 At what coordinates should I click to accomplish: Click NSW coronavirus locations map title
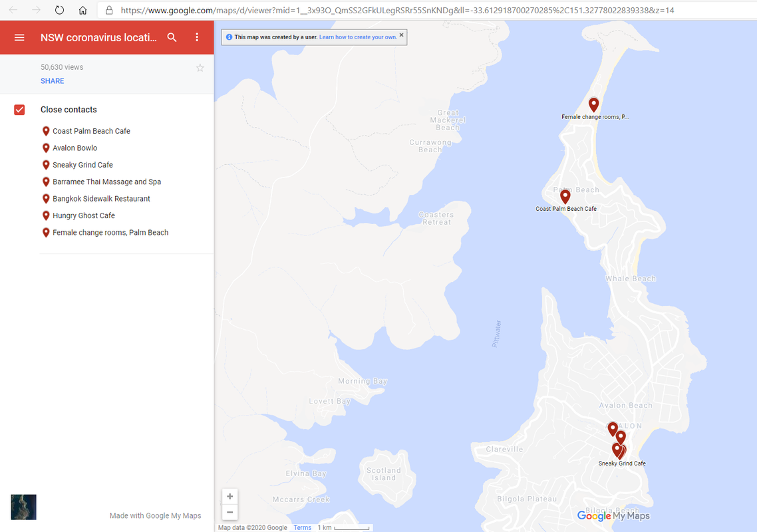pos(98,38)
